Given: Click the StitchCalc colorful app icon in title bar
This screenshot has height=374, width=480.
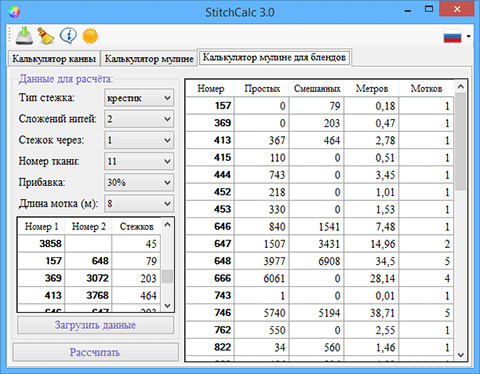Looking at the screenshot, I should click(x=14, y=12).
